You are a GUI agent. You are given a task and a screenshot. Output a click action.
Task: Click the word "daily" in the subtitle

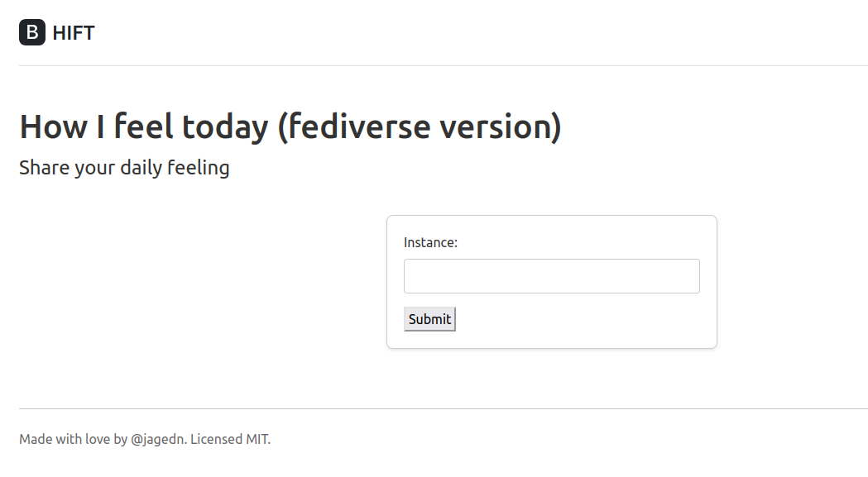pos(141,168)
